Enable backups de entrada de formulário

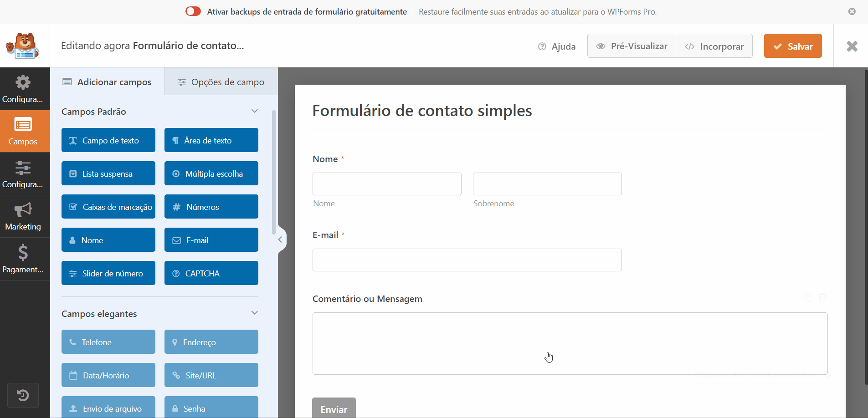(193, 11)
